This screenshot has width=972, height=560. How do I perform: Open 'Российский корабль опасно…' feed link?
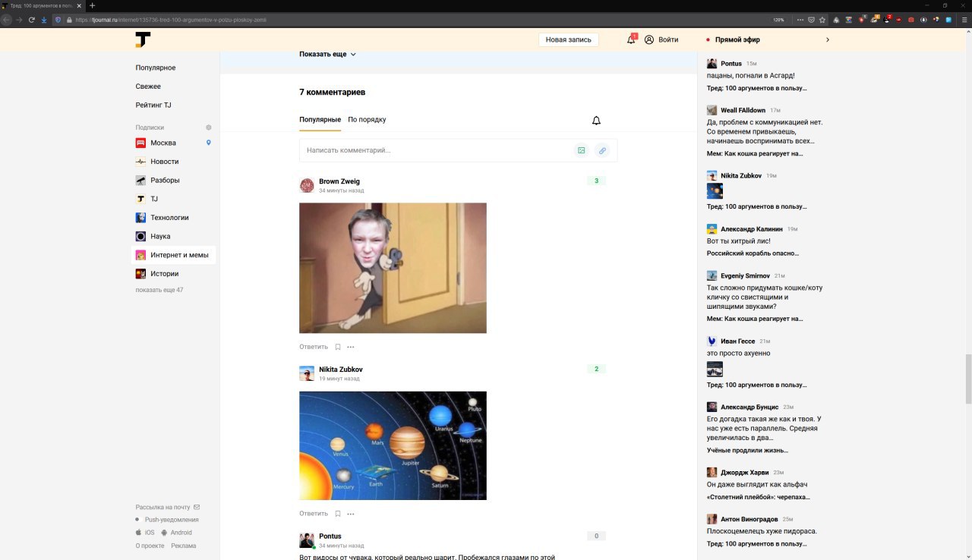coord(753,253)
